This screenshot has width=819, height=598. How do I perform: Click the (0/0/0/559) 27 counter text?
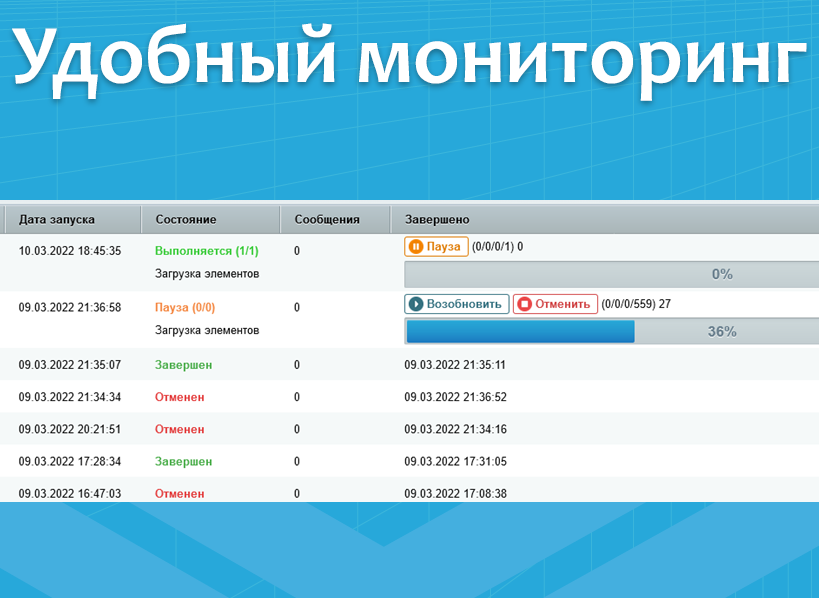(x=636, y=304)
